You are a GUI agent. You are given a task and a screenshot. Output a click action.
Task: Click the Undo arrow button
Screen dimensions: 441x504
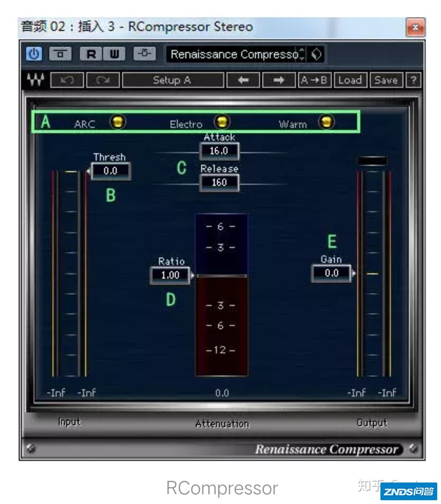click(67, 80)
